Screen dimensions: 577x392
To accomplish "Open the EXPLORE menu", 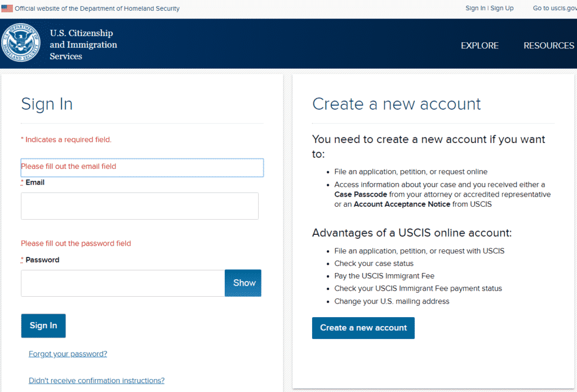I will (x=480, y=46).
